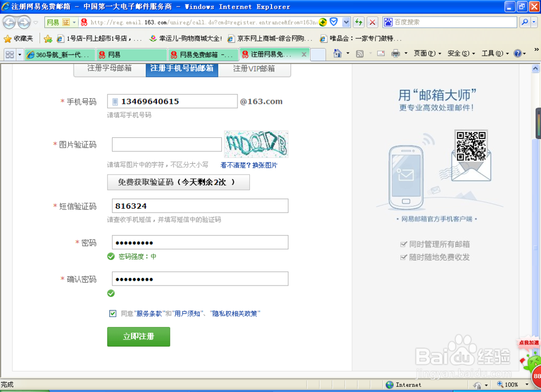Toggle the 同意服务条款 agreement checkbox
Image resolution: width=541 pixels, height=392 pixels.
pyautogui.click(x=113, y=314)
